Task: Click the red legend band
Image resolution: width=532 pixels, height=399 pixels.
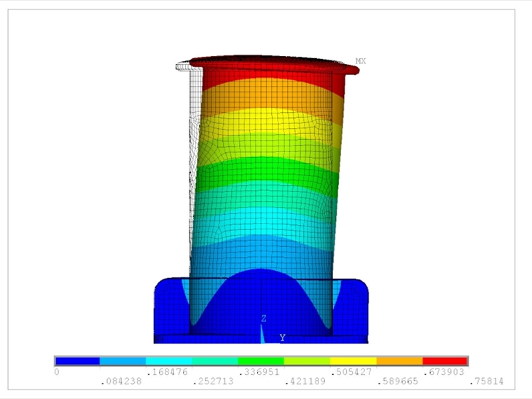Action: (445, 361)
